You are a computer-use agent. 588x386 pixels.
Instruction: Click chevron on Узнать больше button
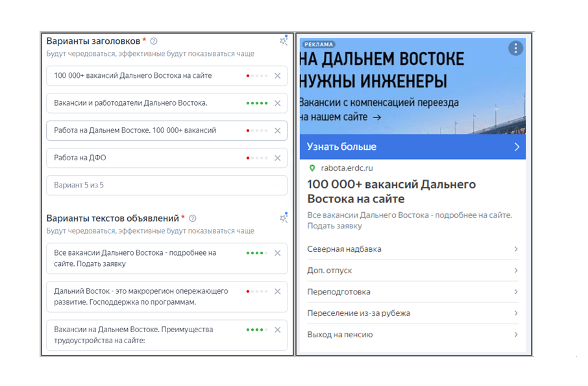517,147
